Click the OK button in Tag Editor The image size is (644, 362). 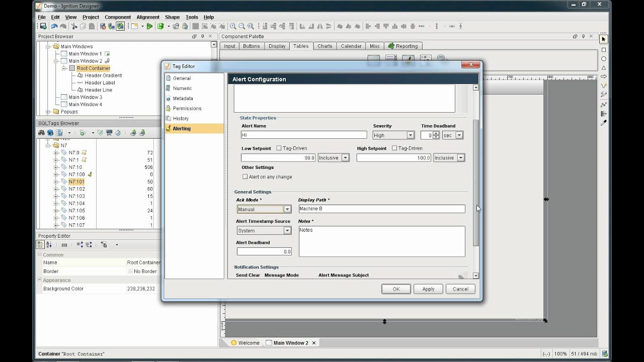[x=396, y=289]
